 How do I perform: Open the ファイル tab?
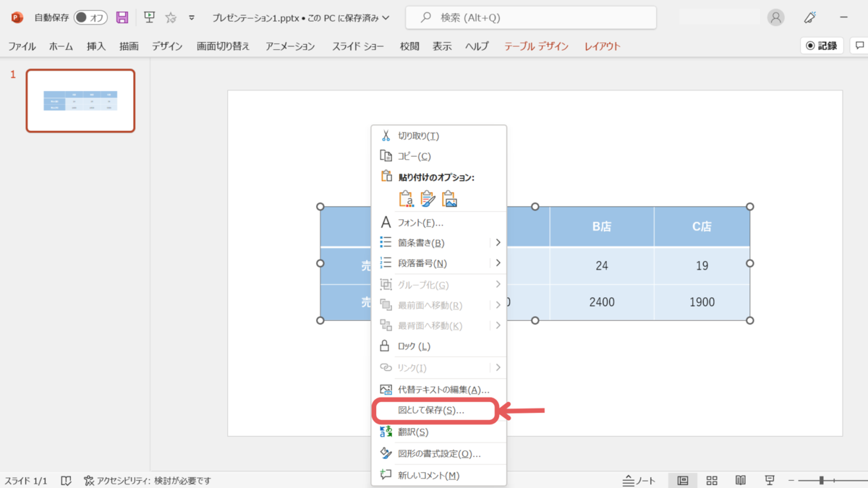pos(22,46)
